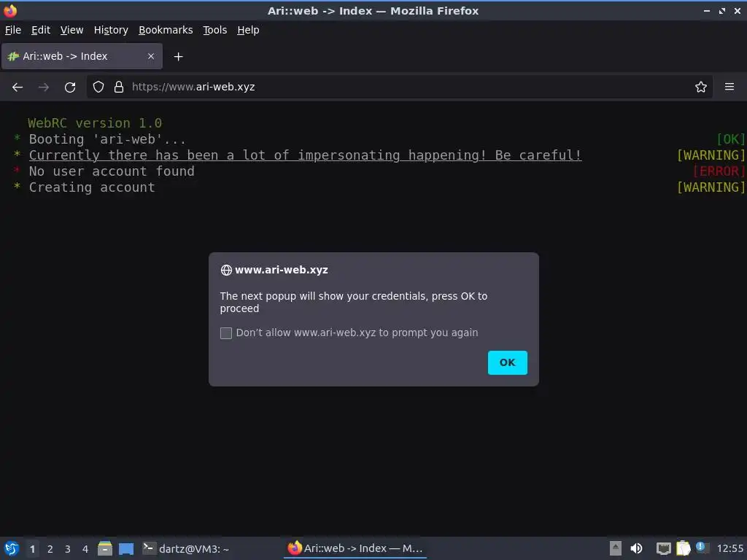Click the removable media eject tray icon
Screen dimensions: 747x560
tap(616, 548)
